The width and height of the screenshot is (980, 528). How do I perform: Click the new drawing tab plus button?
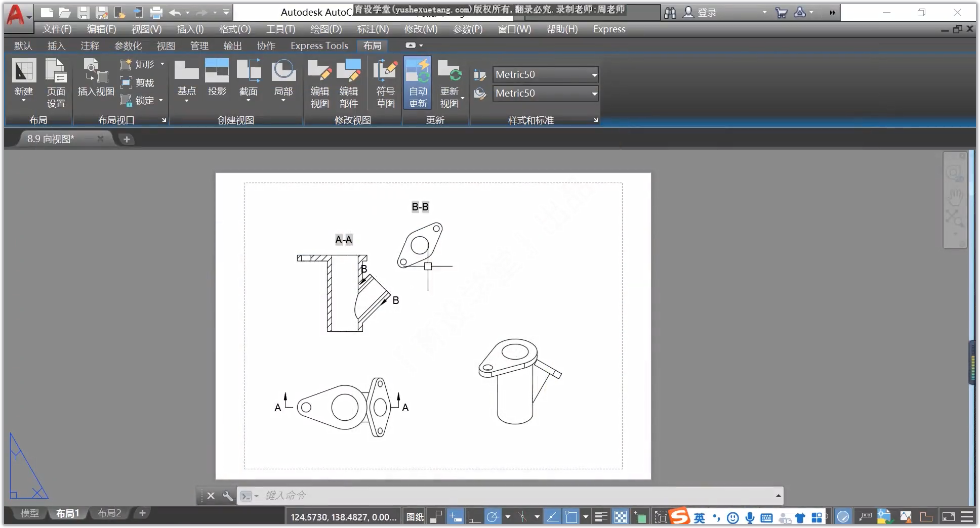[x=127, y=139]
